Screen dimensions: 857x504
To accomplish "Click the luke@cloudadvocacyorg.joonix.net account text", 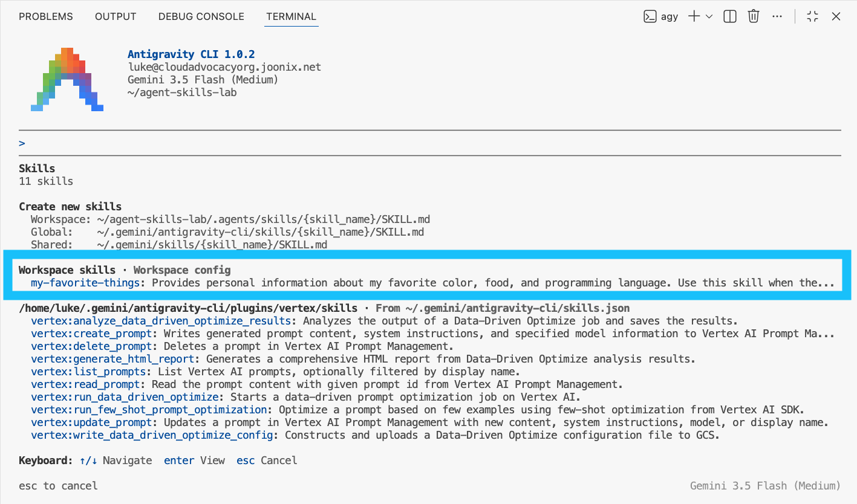I will [x=224, y=67].
